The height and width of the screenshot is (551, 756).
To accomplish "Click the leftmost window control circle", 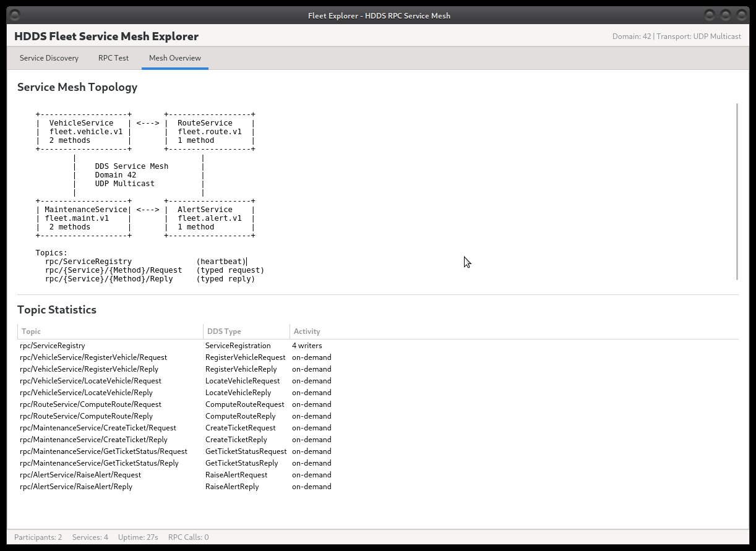I will pyautogui.click(x=708, y=15).
